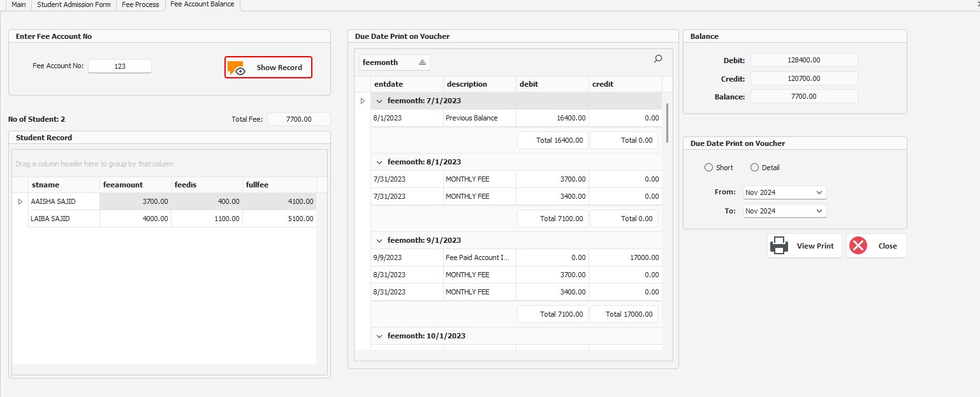Image resolution: width=980 pixels, height=397 pixels.
Task: Open the Fee Process tab
Action: 140,4
